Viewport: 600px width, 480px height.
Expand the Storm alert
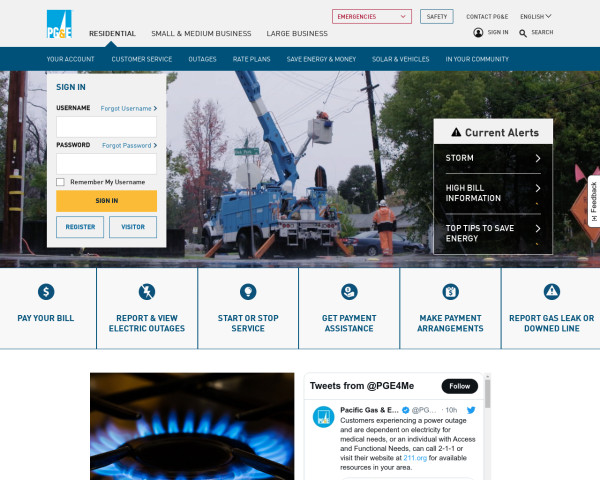pyautogui.click(x=492, y=158)
